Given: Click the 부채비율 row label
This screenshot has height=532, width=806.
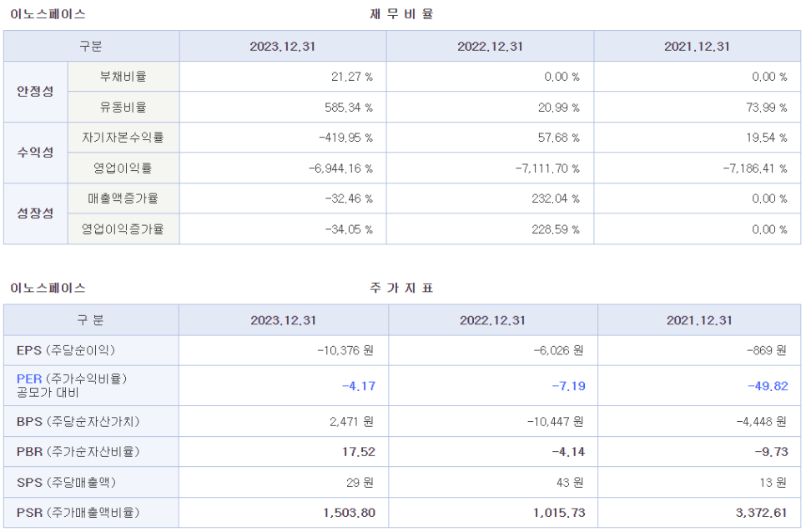Looking at the screenshot, I should tap(123, 77).
